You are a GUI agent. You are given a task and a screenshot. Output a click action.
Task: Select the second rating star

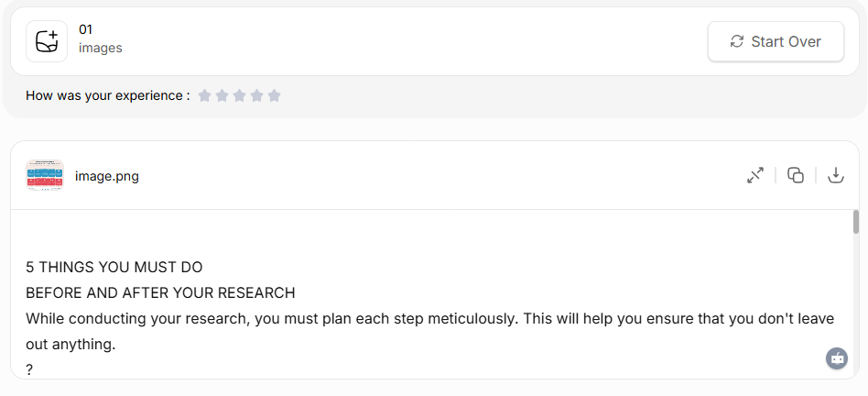222,95
